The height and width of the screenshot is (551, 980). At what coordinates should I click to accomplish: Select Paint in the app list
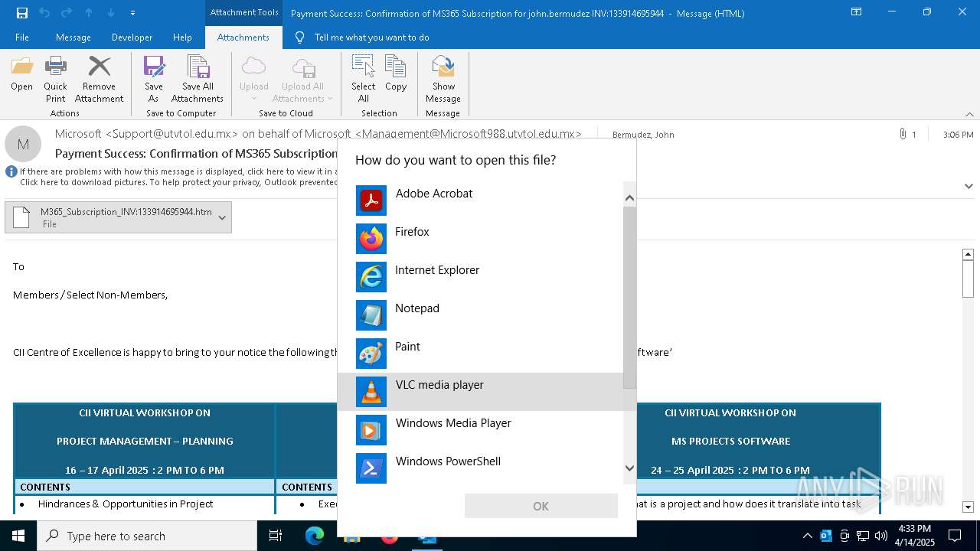point(480,354)
